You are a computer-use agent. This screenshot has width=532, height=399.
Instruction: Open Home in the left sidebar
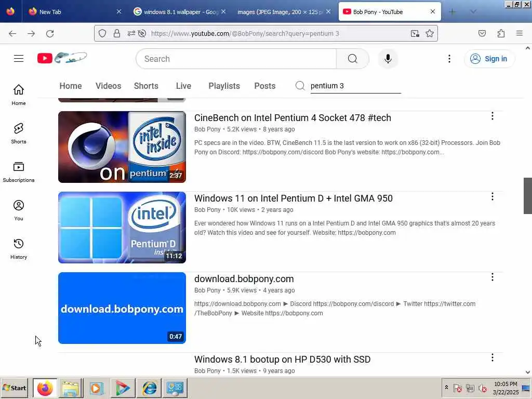click(x=19, y=95)
